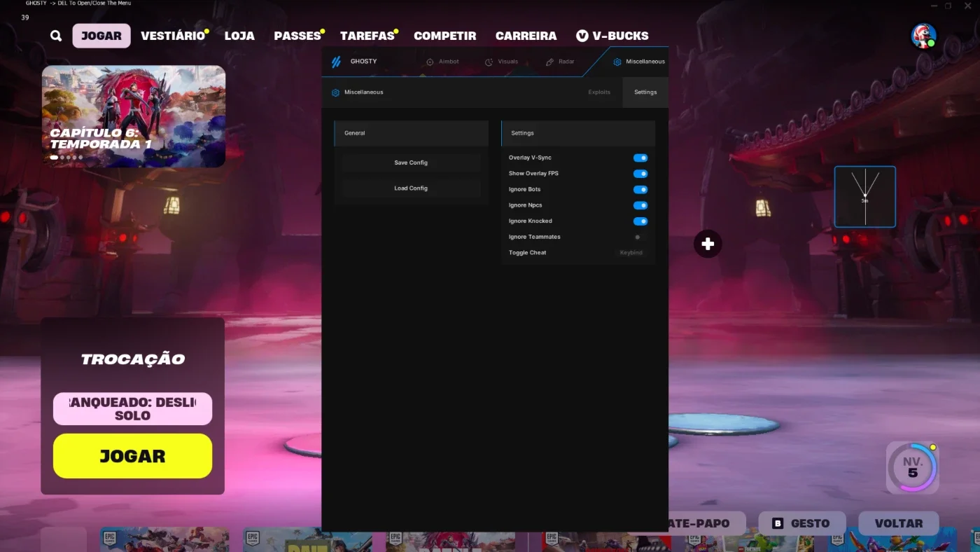Click the General section header
Screen dimensions: 980x552
click(x=411, y=133)
